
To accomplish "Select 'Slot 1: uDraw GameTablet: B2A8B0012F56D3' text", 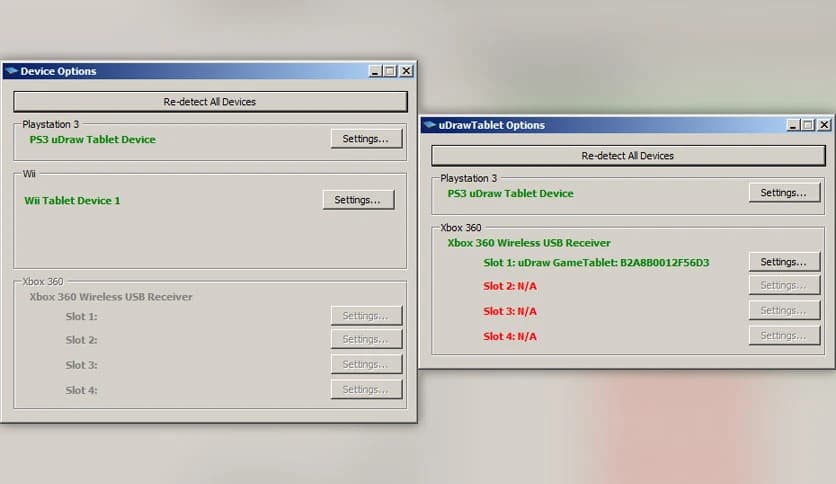I will coord(597,263).
